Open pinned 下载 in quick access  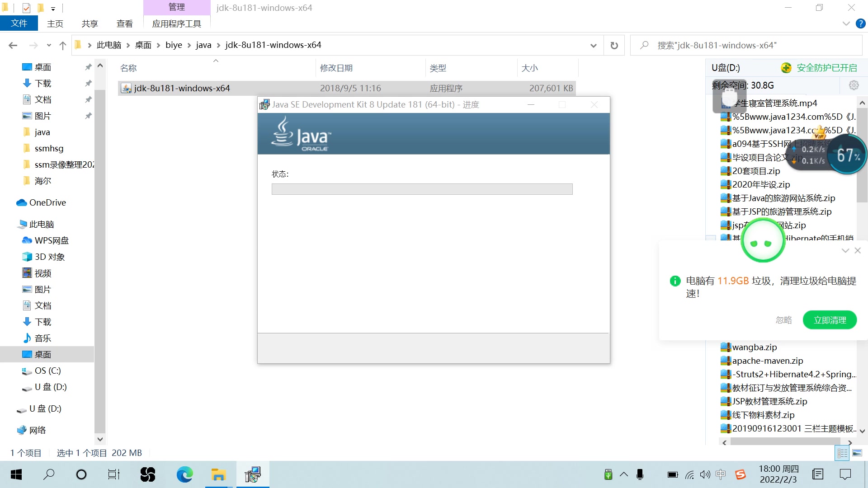click(x=43, y=83)
